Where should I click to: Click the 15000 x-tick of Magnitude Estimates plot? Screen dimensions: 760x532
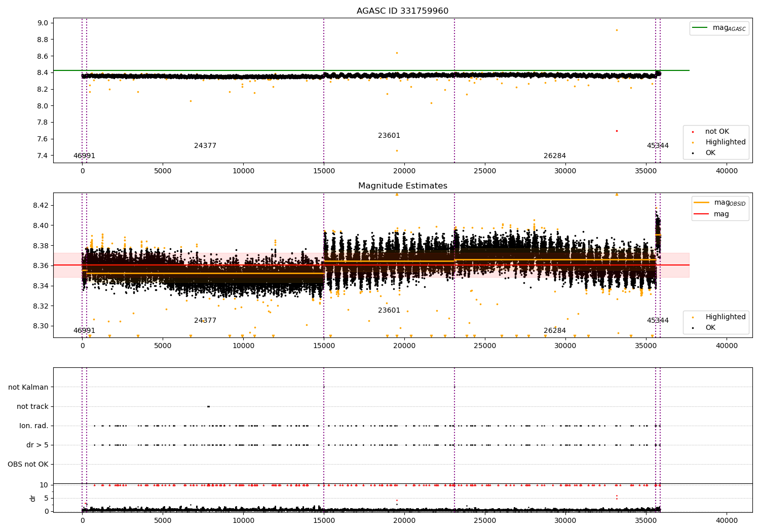point(324,346)
